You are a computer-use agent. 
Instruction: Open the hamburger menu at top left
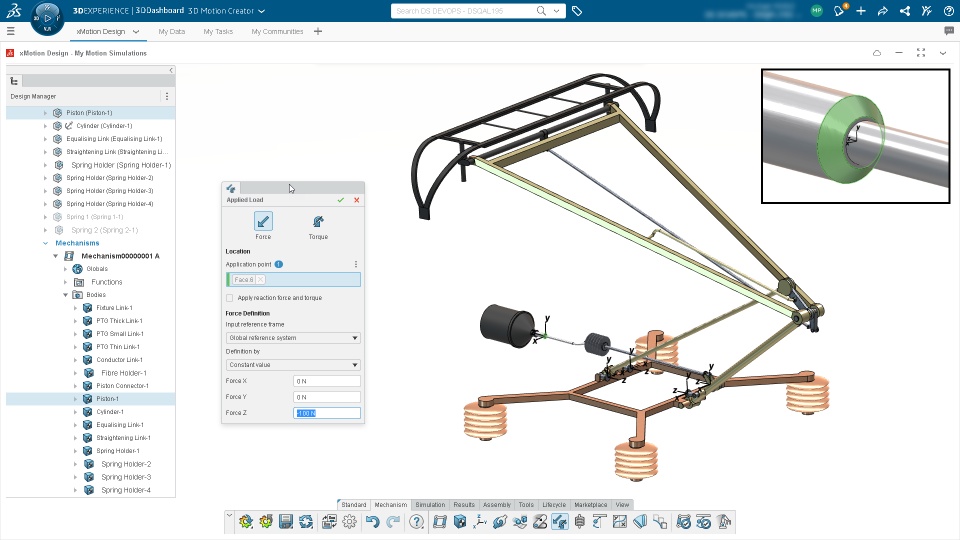coord(10,31)
